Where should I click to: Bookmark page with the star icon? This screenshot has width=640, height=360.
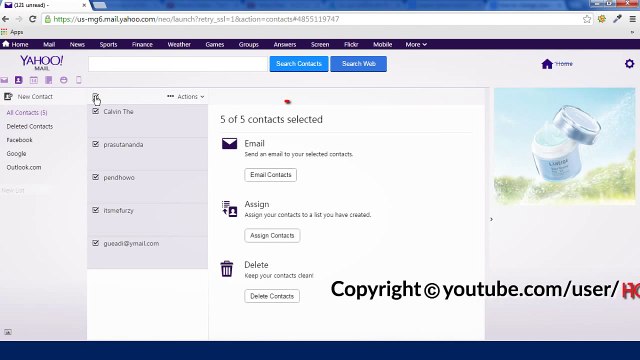(x=587, y=19)
